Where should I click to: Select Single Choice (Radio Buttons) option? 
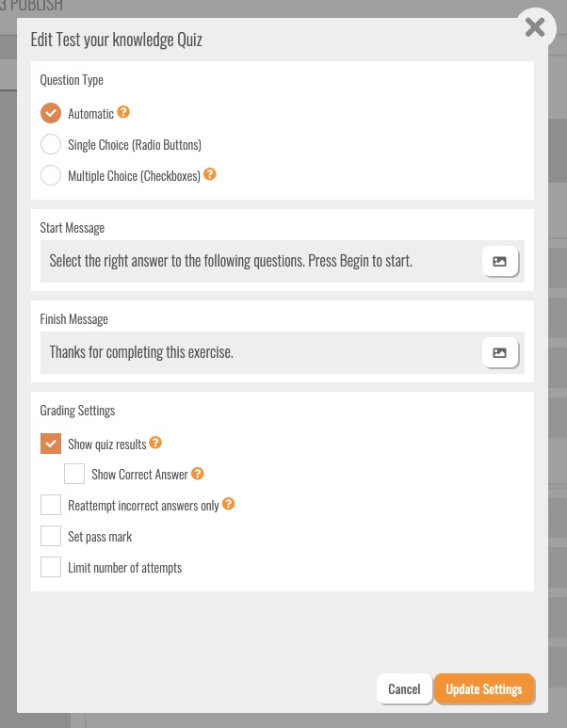[x=51, y=144]
